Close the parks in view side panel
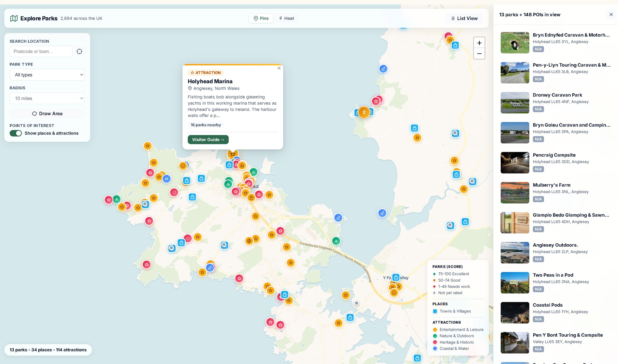 [x=611, y=14]
